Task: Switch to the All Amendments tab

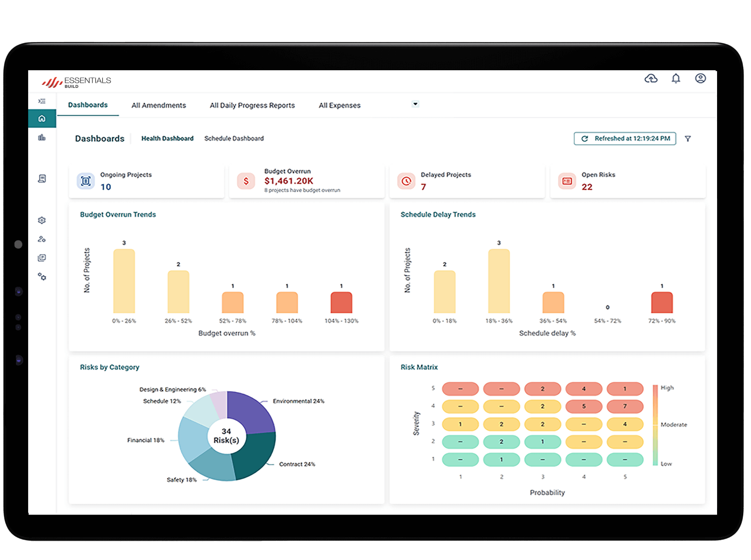Action: [158, 106]
